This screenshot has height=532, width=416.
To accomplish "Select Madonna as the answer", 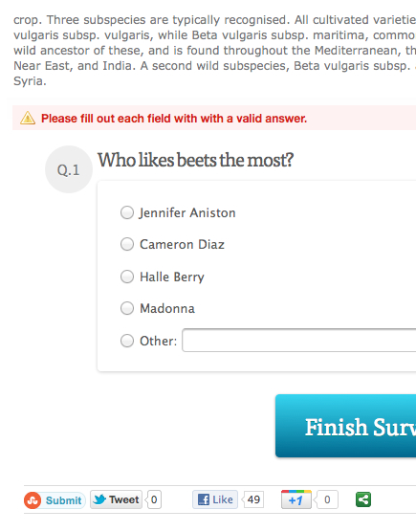I will (x=127, y=308).
